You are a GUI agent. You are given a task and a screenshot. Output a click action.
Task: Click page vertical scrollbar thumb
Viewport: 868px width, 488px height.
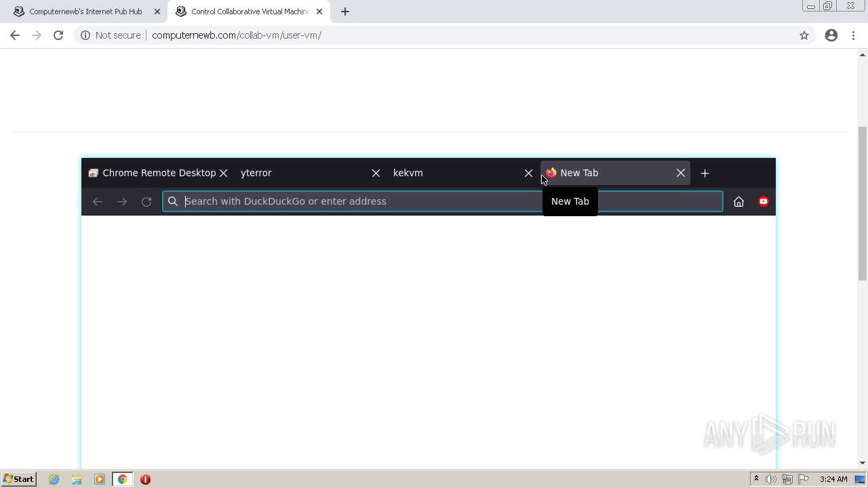coord(863,203)
